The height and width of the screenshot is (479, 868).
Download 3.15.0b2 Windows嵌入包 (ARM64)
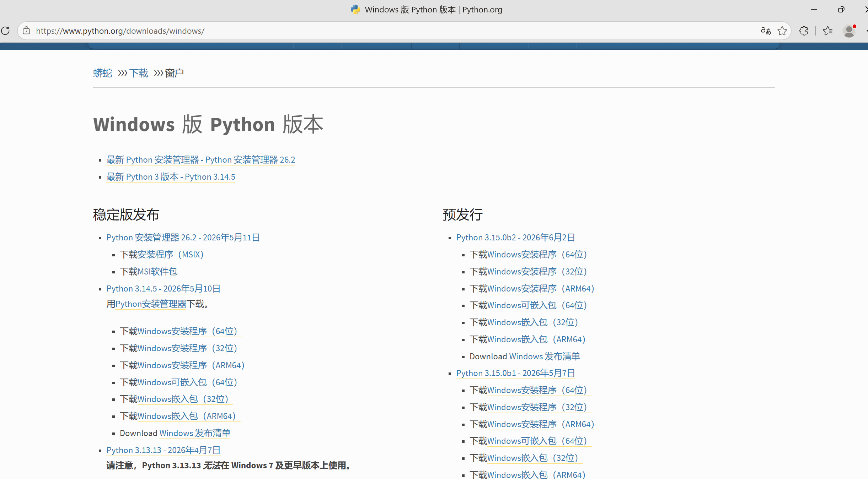coord(539,339)
